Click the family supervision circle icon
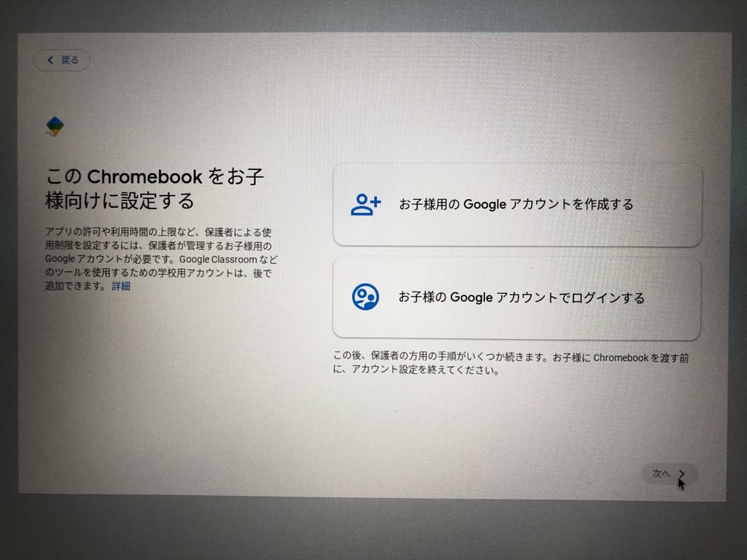Screen dimensions: 747x560 pyautogui.click(x=365, y=297)
